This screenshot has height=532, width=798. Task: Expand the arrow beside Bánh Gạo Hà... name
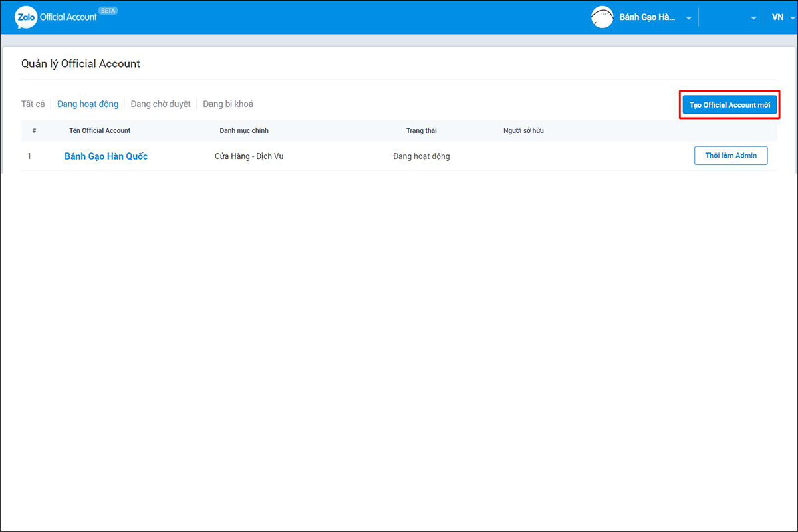click(689, 19)
